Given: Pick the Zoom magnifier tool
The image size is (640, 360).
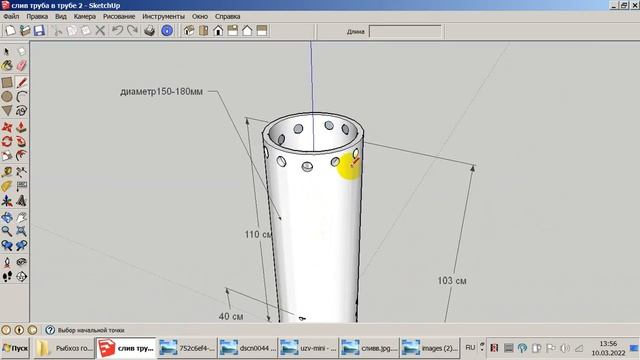Looking at the screenshot, I should pos(7,231).
